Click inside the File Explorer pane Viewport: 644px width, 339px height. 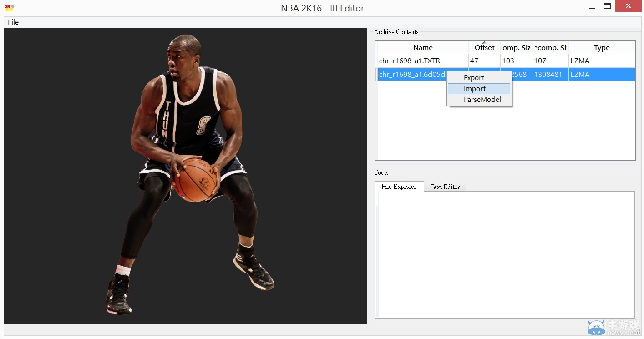click(x=505, y=254)
